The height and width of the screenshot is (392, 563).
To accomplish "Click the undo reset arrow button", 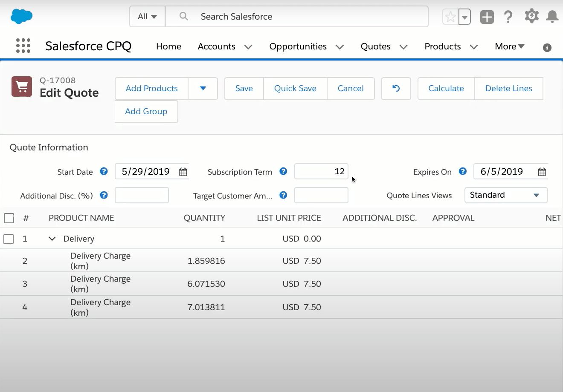I will point(396,89).
